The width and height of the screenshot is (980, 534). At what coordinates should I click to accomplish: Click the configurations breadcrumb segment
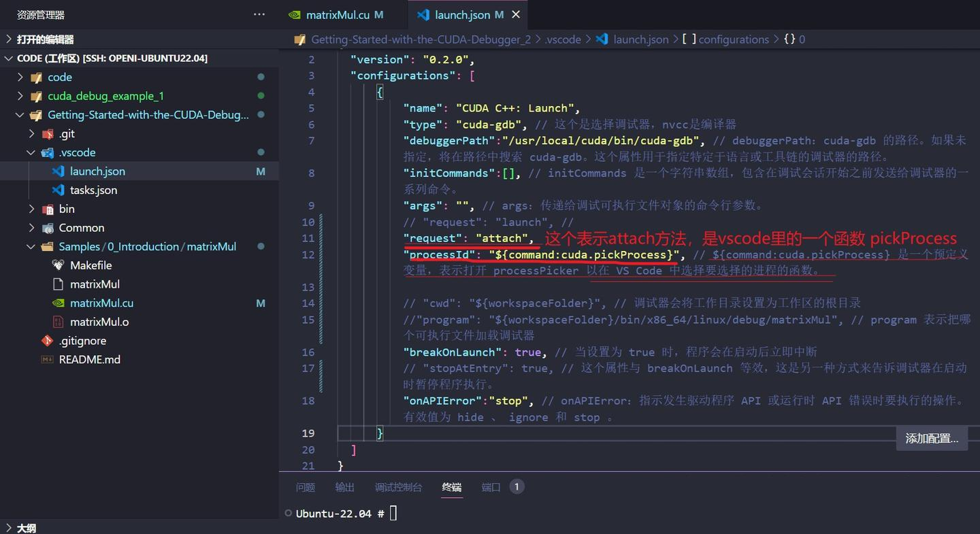pos(734,39)
